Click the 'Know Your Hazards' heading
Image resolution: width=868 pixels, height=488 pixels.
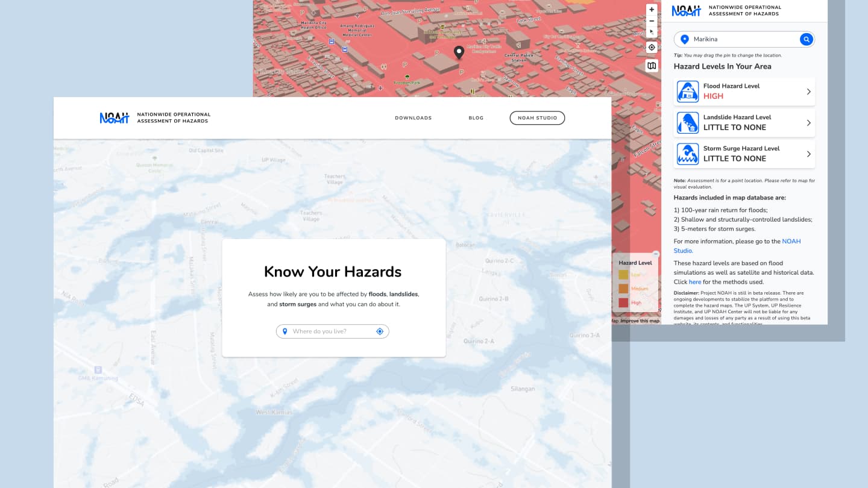pyautogui.click(x=333, y=272)
